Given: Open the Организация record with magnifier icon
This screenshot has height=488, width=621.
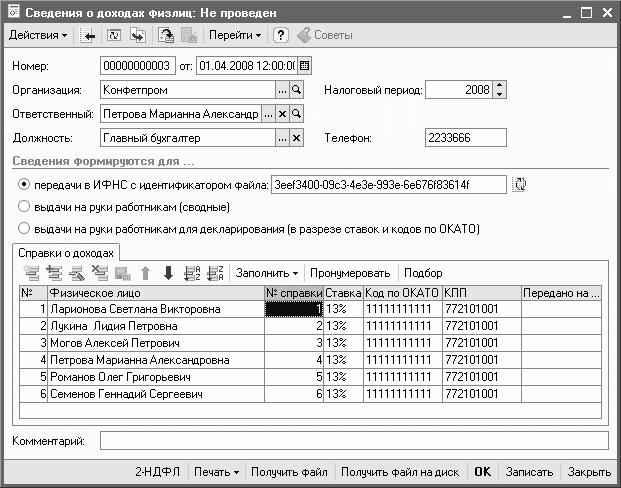Looking at the screenshot, I should tap(296, 90).
